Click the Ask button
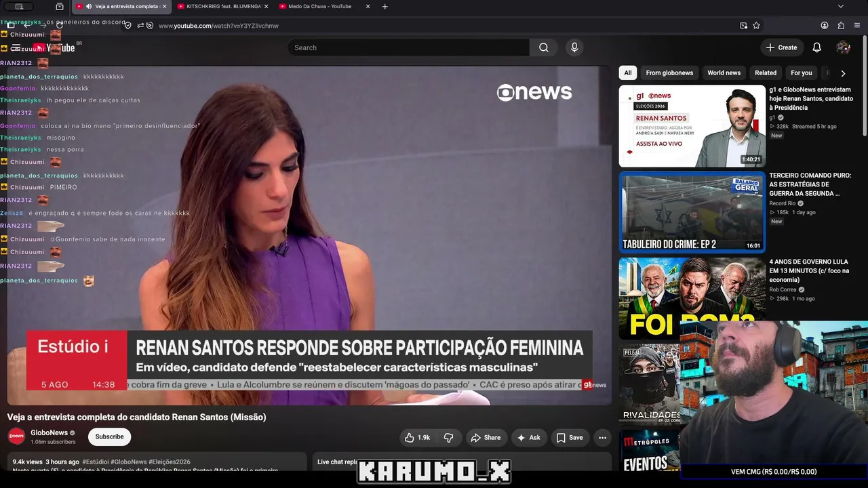Image resolution: width=868 pixels, height=488 pixels. pos(529,438)
